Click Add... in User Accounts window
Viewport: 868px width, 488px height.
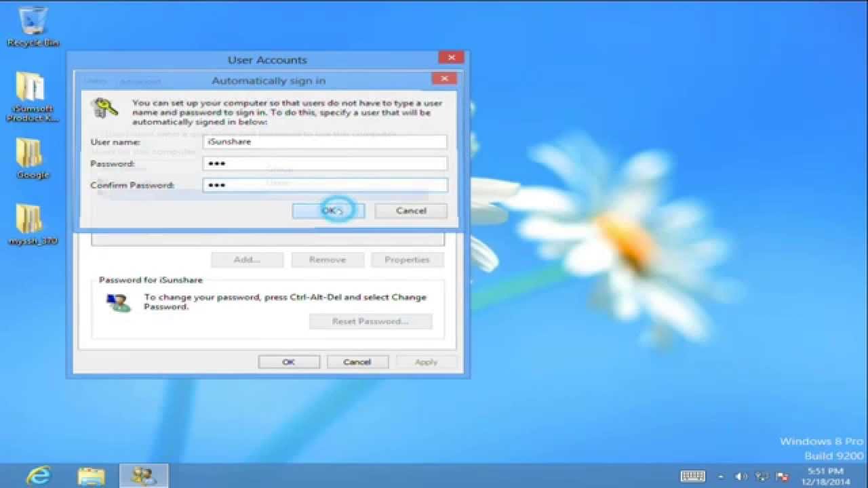pos(247,260)
